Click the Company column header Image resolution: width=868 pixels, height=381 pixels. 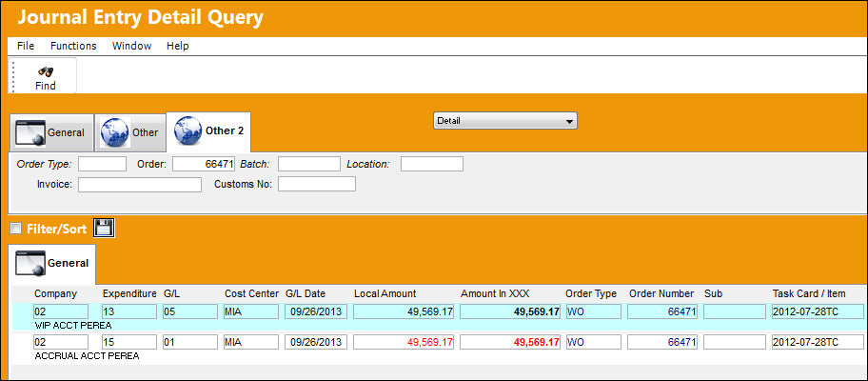pos(55,294)
